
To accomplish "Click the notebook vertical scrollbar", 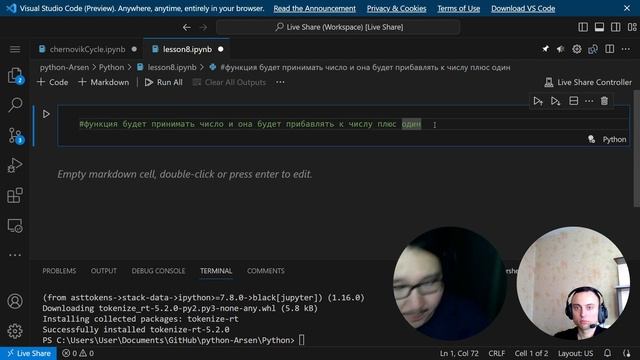I will pyautogui.click(x=636, y=149).
